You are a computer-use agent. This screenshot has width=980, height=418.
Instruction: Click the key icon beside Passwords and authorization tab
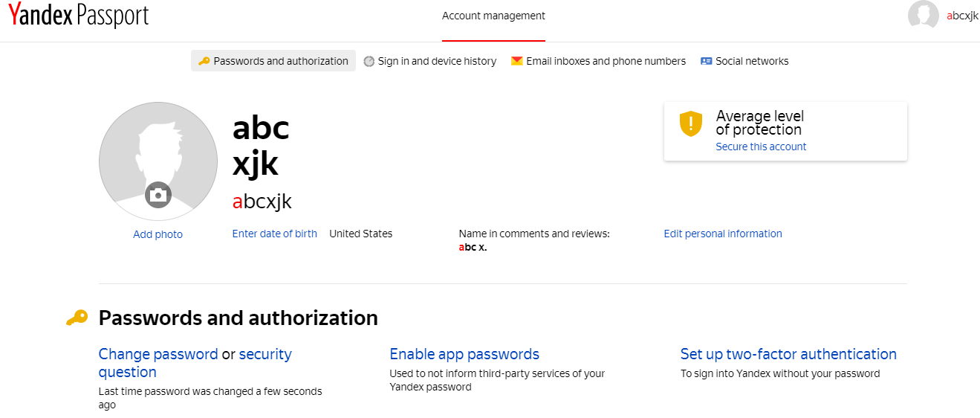(x=204, y=61)
